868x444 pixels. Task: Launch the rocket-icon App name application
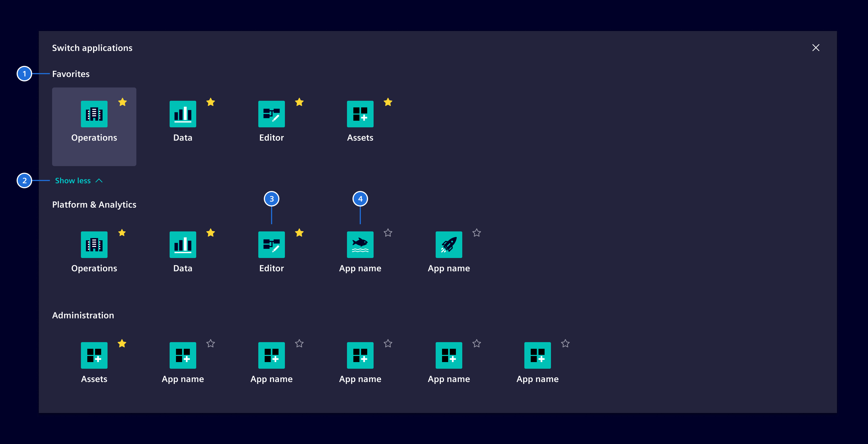(448, 245)
